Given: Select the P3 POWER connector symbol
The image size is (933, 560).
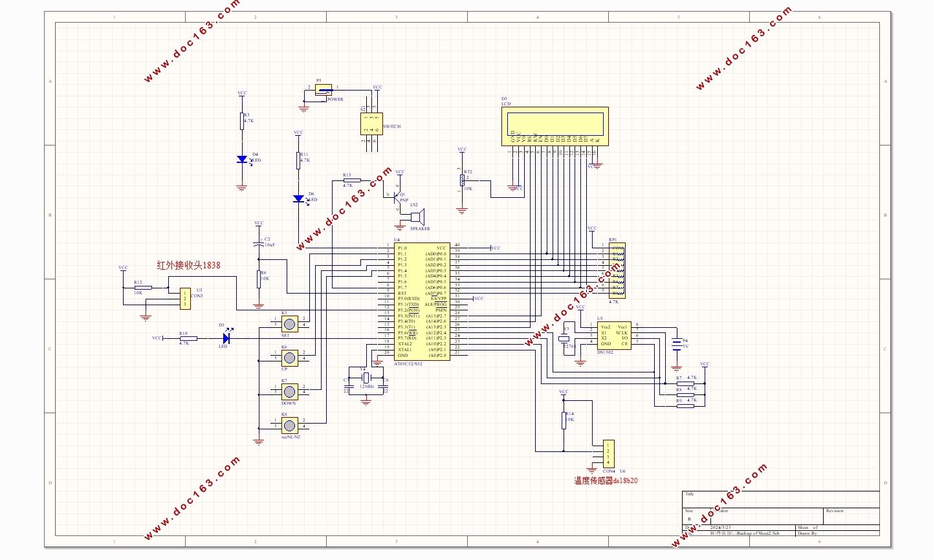Looking at the screenshot, I should (323, 90).
